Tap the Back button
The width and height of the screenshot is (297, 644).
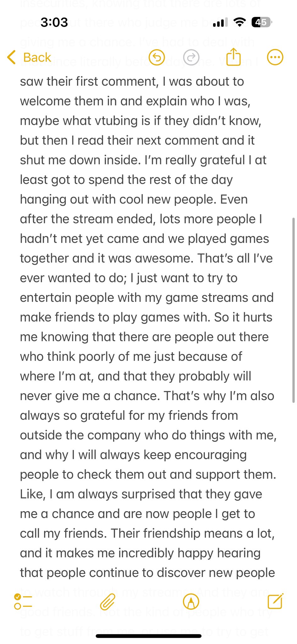(29, 58)
